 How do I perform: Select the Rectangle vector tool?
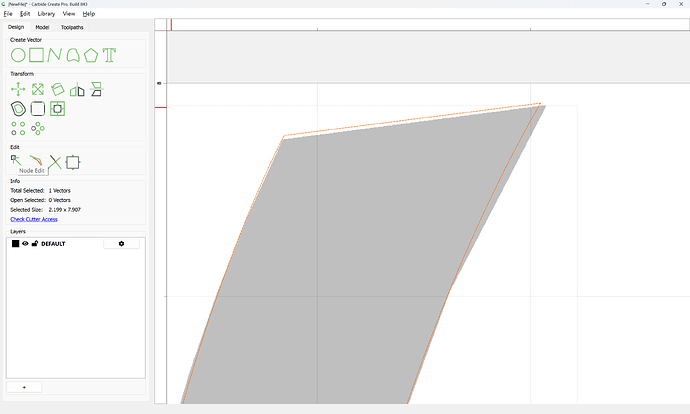click(x=37, y=55)
